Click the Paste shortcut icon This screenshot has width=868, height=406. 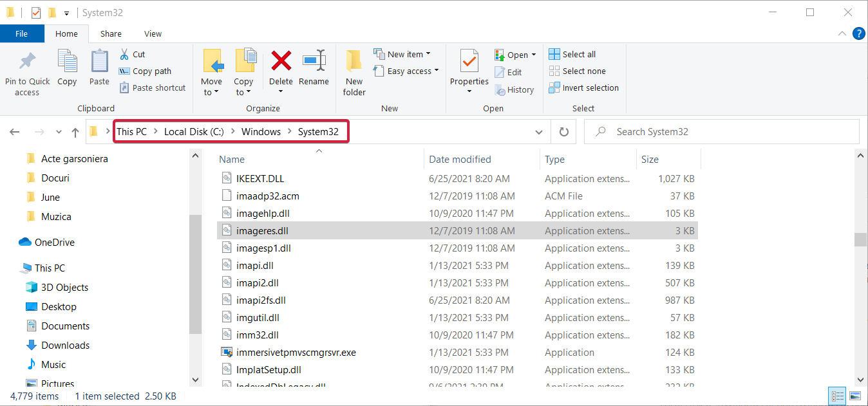(x=124, y=88)
